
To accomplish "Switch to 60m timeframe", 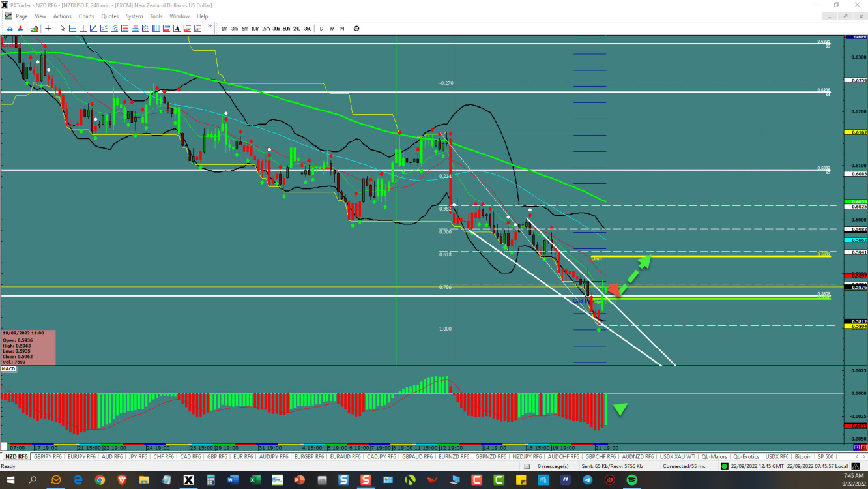I will (287, 29).
